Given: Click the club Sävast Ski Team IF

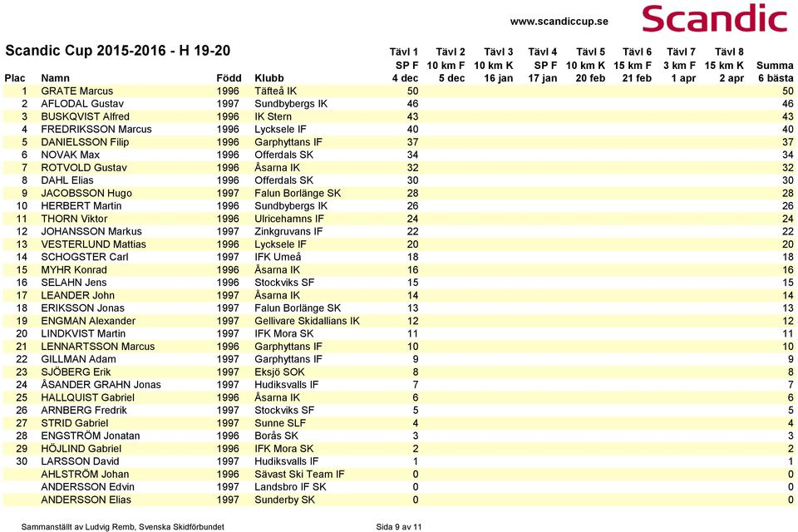Looking at the screenshot, I should 299,474.
